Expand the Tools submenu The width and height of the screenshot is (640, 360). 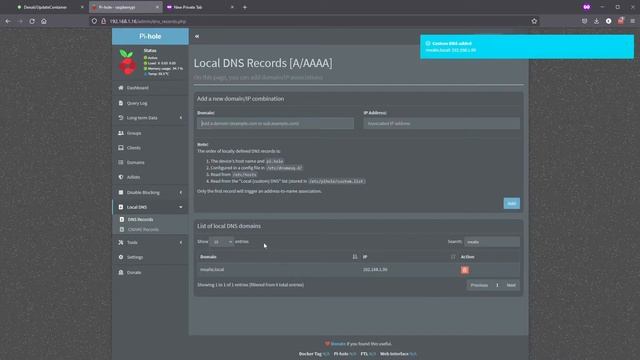pyautogui.click(x=150, y=242)
